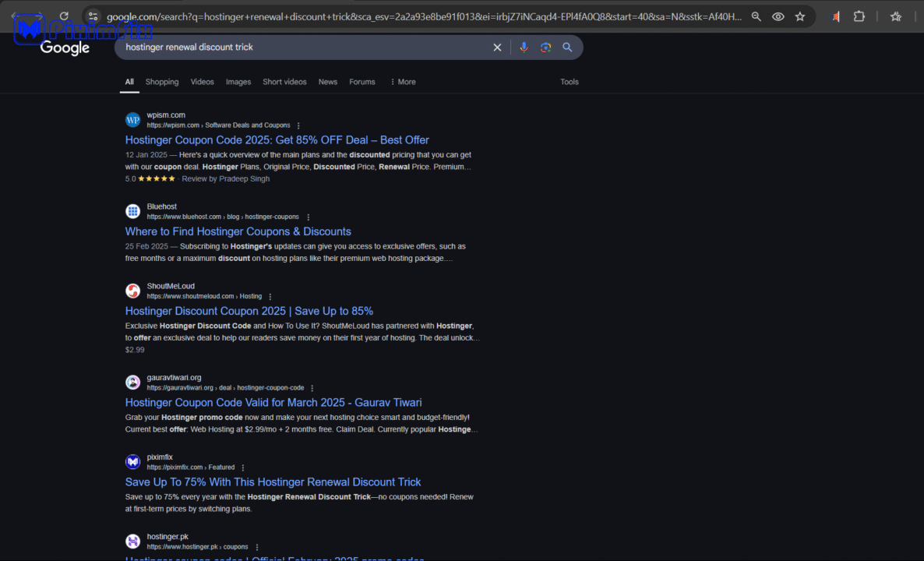Viewport: 924px width, 561px height.
Task: Submit search with the magnifying glass icon
Action: coord(567,48)
